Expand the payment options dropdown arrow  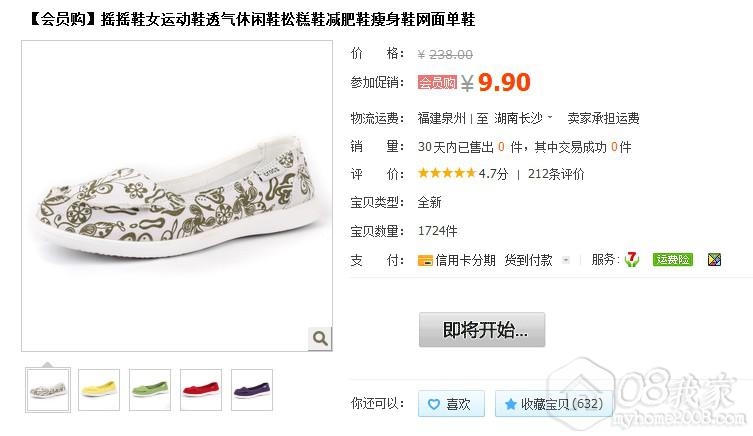click(566, 260)
